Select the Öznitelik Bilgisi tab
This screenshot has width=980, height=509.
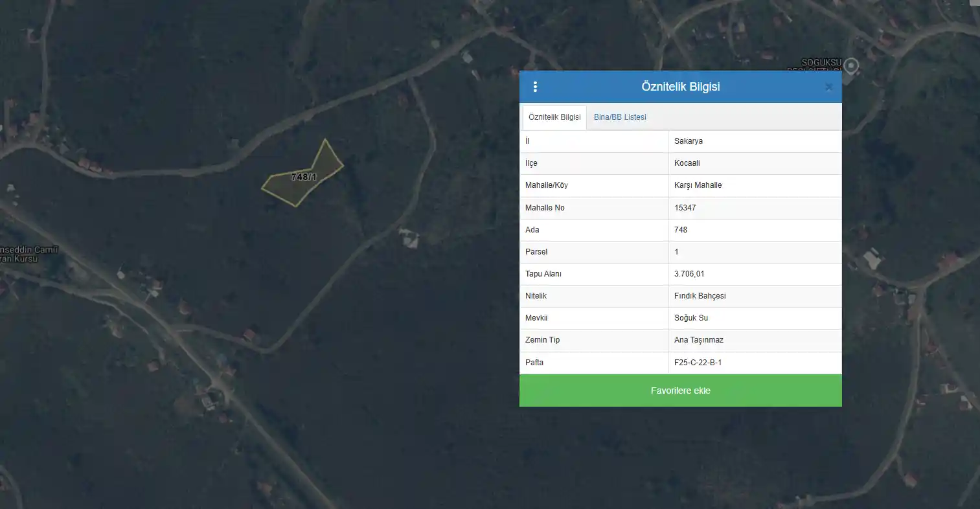554,117
